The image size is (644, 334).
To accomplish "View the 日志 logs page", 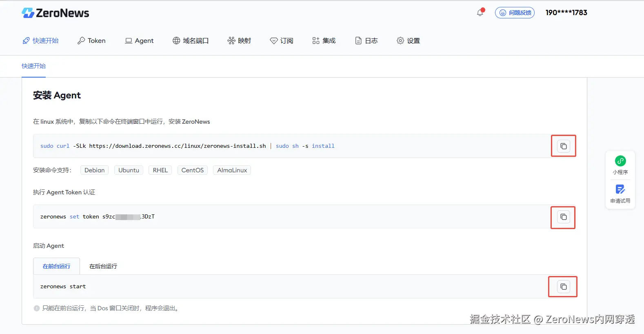I will tap(366, 40).
